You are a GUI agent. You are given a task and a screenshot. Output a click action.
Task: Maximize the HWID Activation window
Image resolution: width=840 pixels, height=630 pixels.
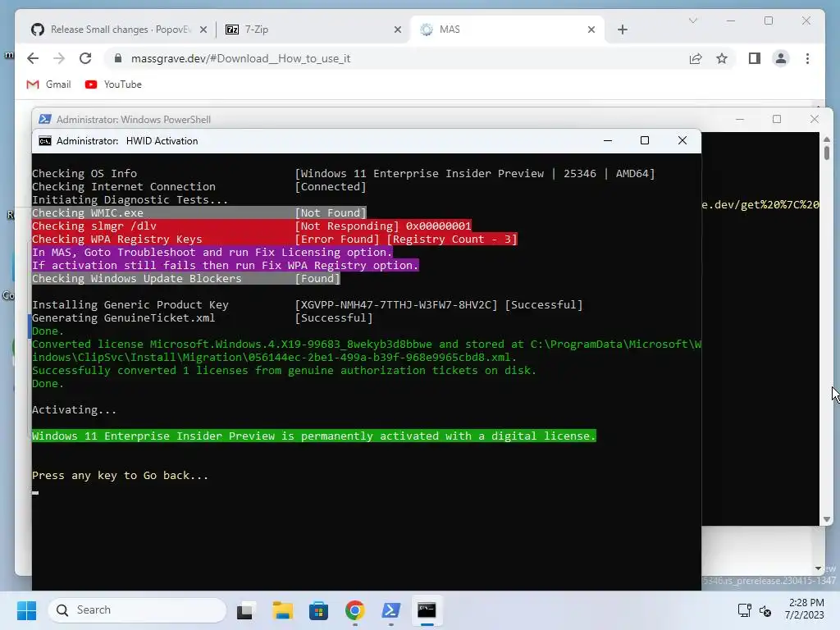(x=645, y=140)
